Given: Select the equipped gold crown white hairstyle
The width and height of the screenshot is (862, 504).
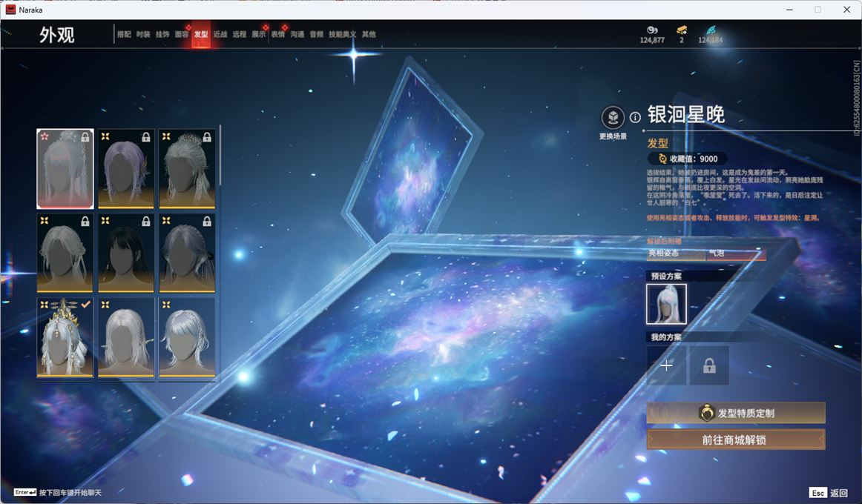Looking at the screenshot, I should tap(65, 337).
